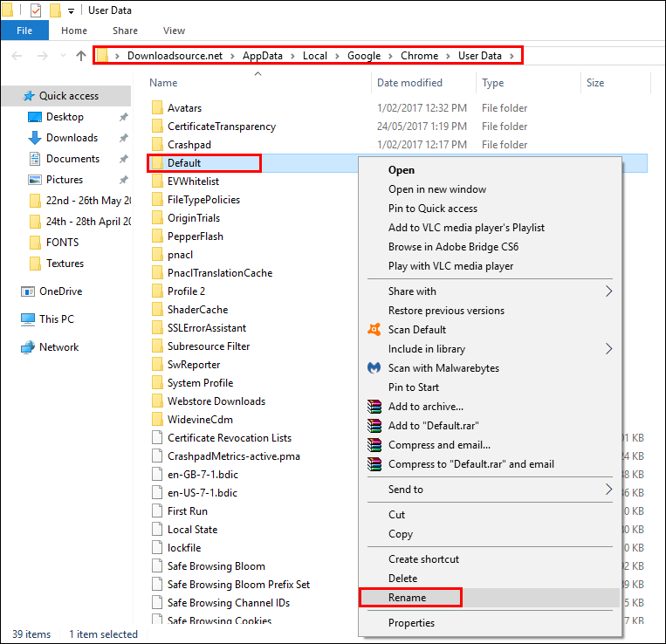The height and width of the screenshot is (644, 666).
Task: Click the Add to "Default.rar" icon
Action: coord(374,425)
